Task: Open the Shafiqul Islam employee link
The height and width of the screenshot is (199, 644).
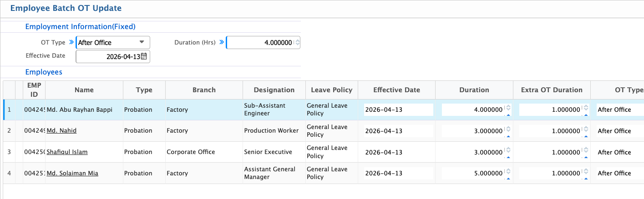Action: (67, 152)
